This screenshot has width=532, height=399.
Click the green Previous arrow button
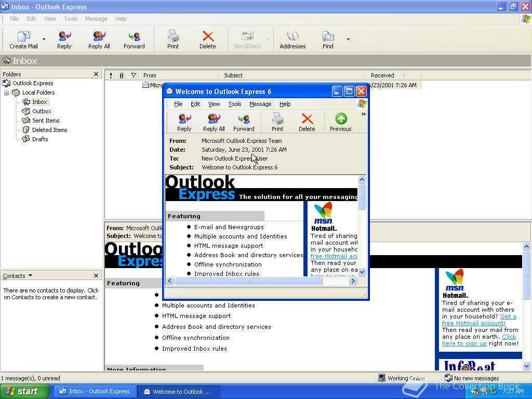pyautogui.click(x=341, y=123)
